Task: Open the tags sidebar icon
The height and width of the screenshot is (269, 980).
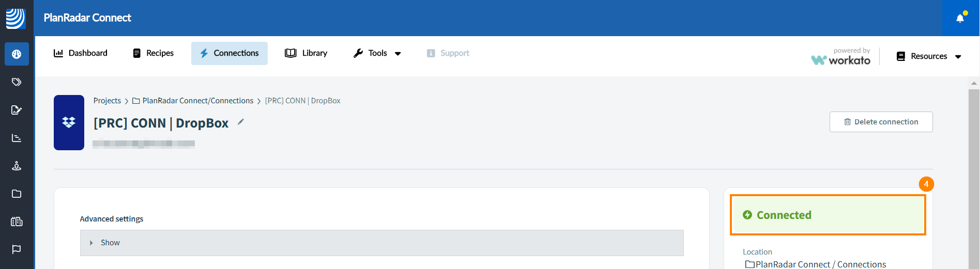Action: point(17,82)
